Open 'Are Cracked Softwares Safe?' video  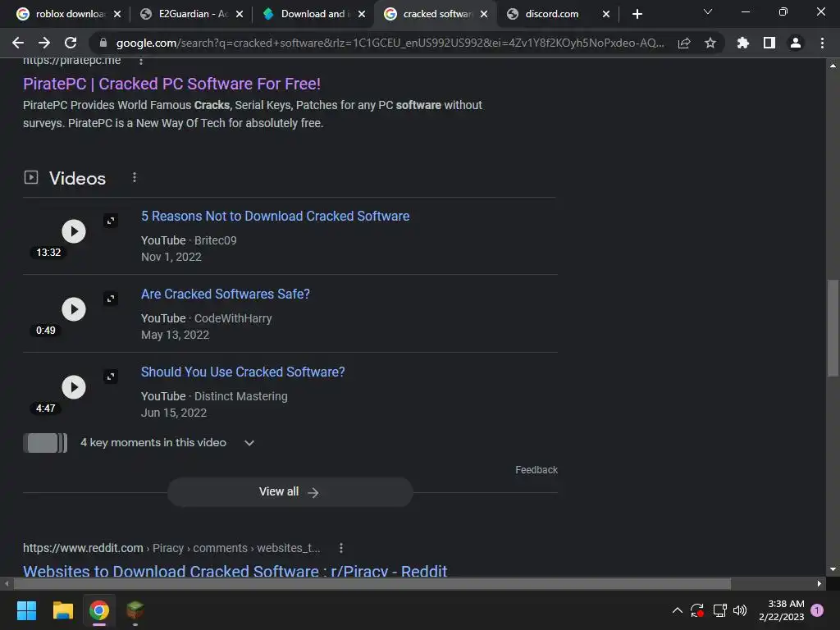pyautogui.click(x=225, y=294)
